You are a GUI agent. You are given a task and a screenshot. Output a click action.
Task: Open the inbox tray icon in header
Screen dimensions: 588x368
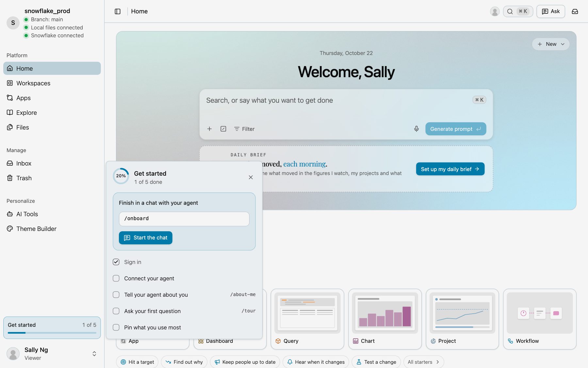coord(575,11)
